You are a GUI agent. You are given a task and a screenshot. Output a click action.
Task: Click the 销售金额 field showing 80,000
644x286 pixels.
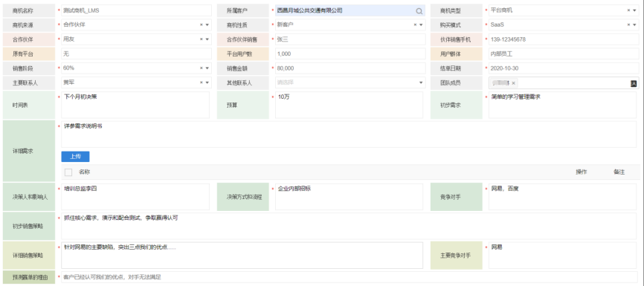[350, 68]
